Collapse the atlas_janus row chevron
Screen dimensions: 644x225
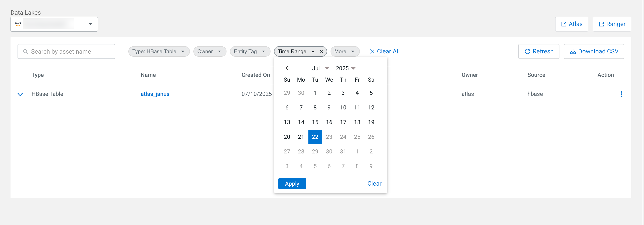tap(20, 94)
